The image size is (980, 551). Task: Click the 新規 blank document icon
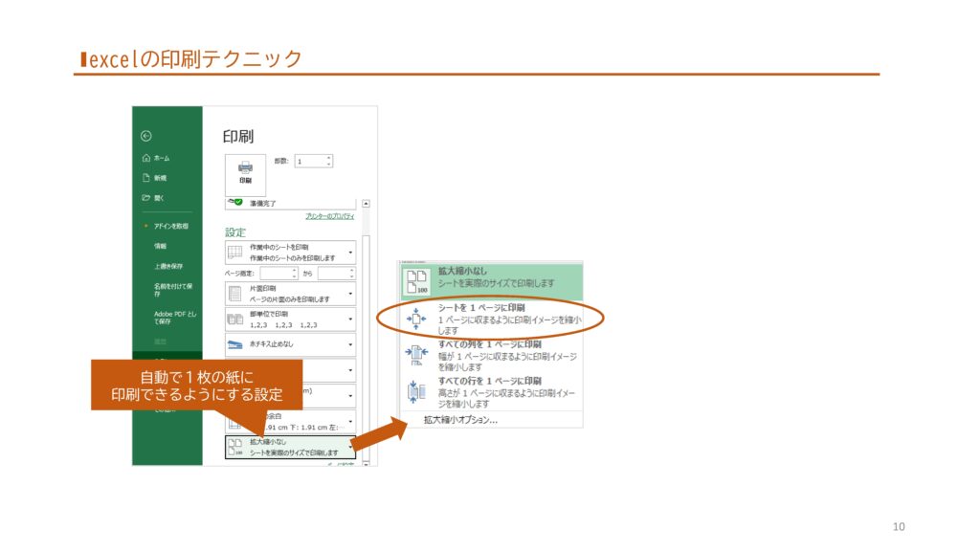click(145, 178)
